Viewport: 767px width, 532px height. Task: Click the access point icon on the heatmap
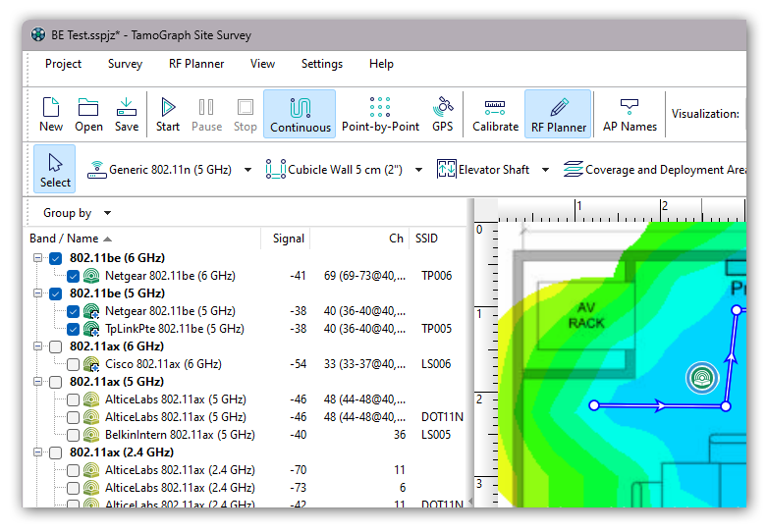pyautogui.click(x=702, y=378)
